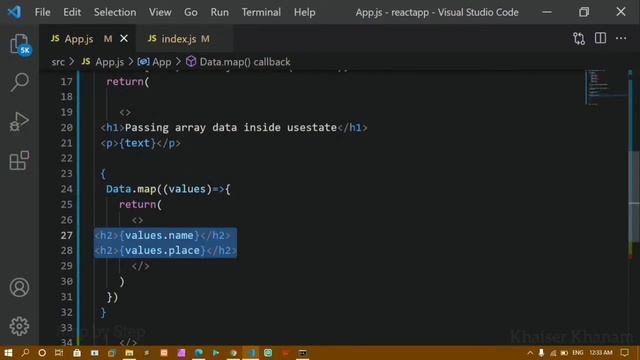Open the Extensions view
This screenshot has width=640, height=360.
(19, 160)
